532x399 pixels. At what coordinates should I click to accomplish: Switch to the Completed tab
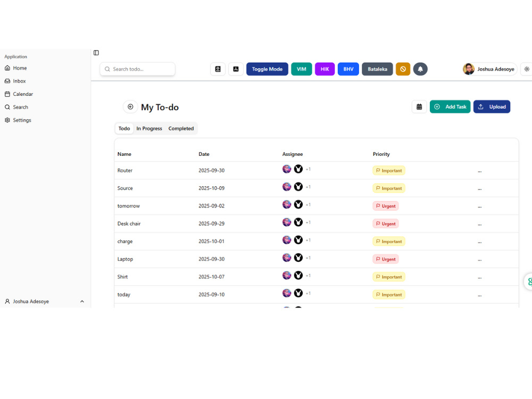click(x=181, y=129)
